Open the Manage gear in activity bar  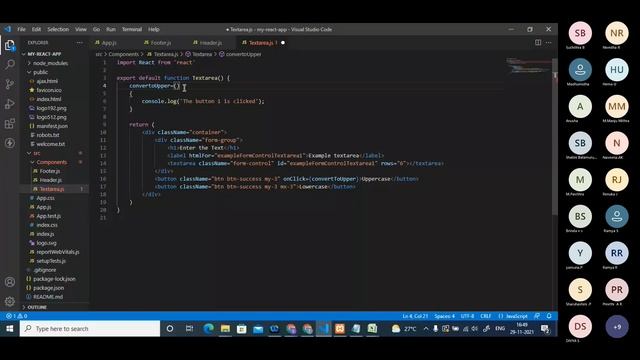click(x=10, y=301)
